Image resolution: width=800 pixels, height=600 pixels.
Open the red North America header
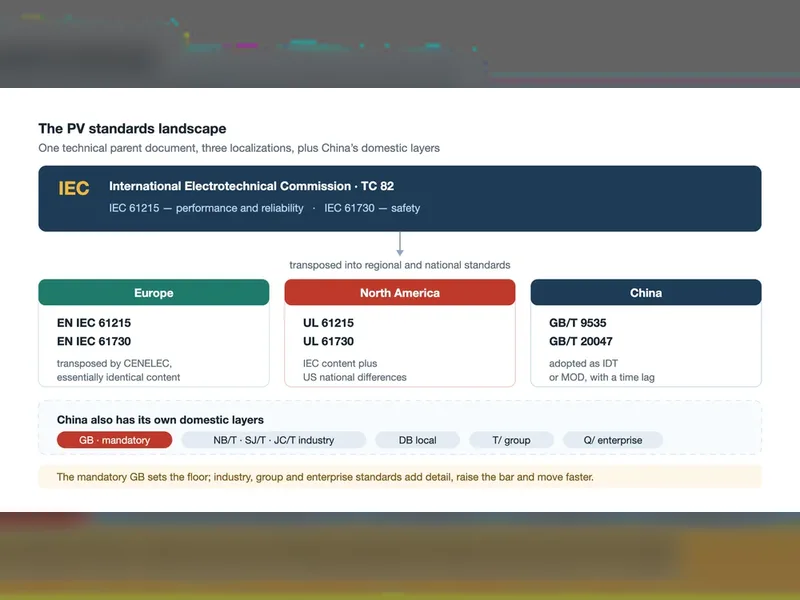[x=400, y=292]
